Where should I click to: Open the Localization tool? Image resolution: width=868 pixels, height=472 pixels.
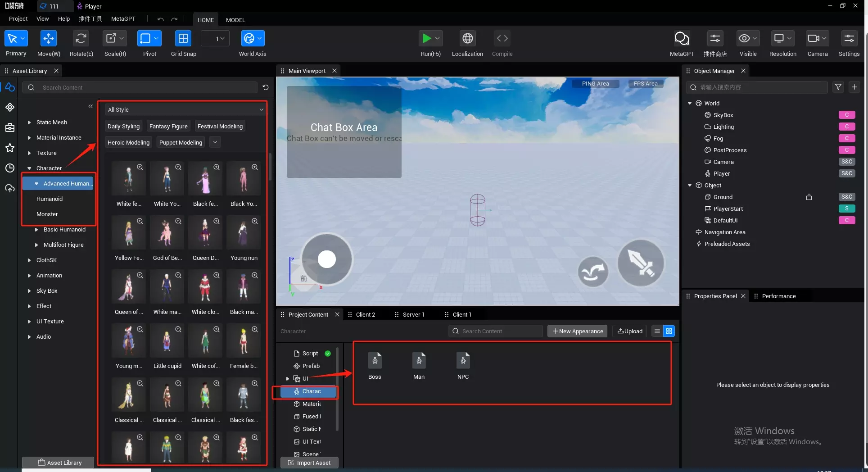[467, 39]
